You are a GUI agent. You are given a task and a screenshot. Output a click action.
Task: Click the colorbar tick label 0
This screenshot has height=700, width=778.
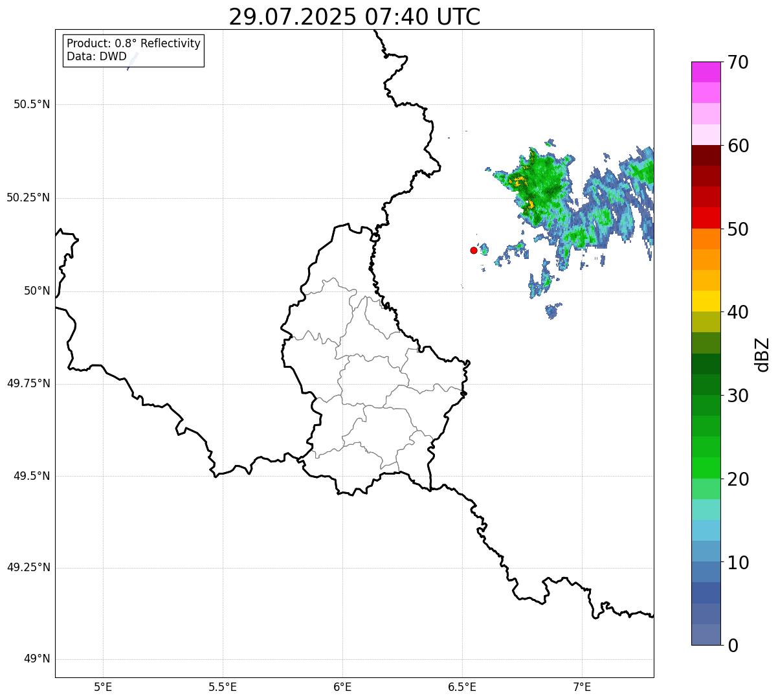tap(733, 646)
